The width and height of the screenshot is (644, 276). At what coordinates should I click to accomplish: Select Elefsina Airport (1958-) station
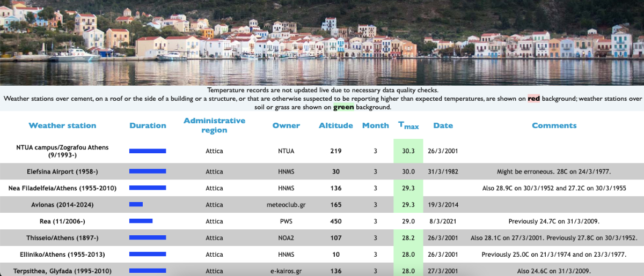[62, 171]
